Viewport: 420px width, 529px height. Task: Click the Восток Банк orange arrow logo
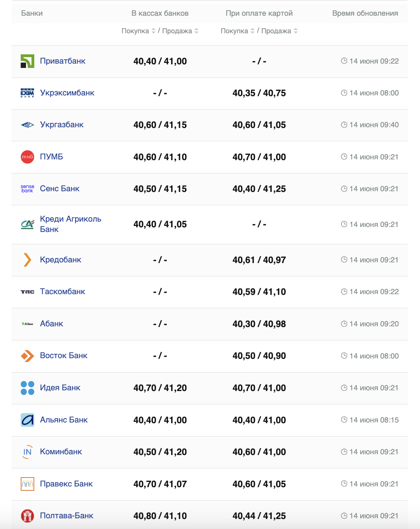click(27, 356)
